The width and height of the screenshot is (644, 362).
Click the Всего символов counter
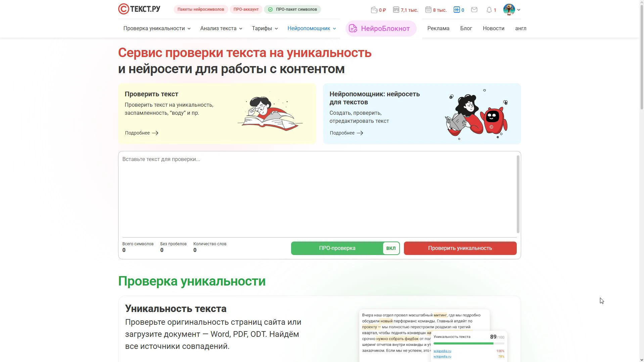point(138,247)
